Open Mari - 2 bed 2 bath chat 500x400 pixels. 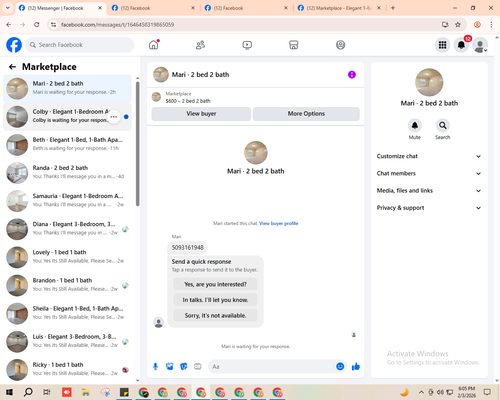[x=67, y=88]
